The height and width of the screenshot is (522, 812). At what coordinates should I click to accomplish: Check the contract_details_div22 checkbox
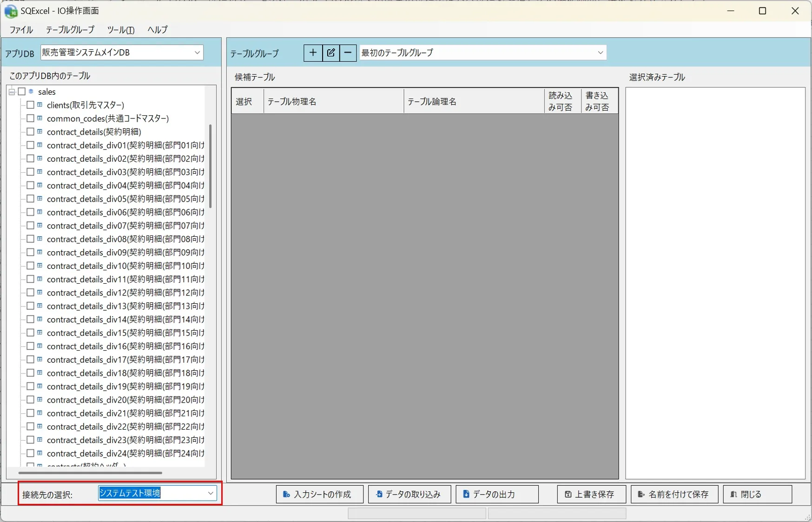[x=30, y=426]
